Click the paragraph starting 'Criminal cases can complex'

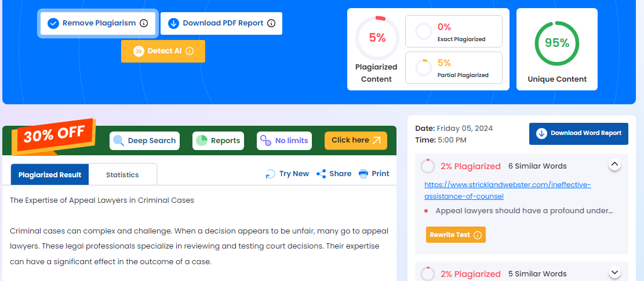click(199, 246)
